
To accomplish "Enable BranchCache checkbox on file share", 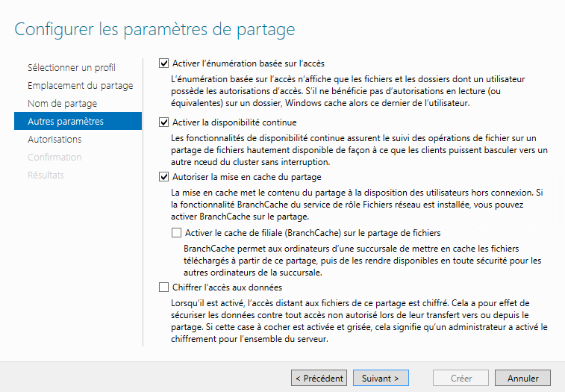I will point(176,233).
